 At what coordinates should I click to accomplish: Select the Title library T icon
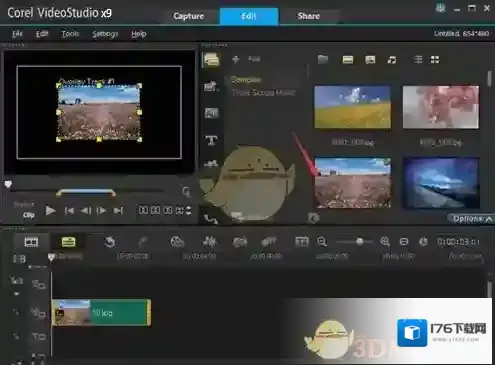212,140
